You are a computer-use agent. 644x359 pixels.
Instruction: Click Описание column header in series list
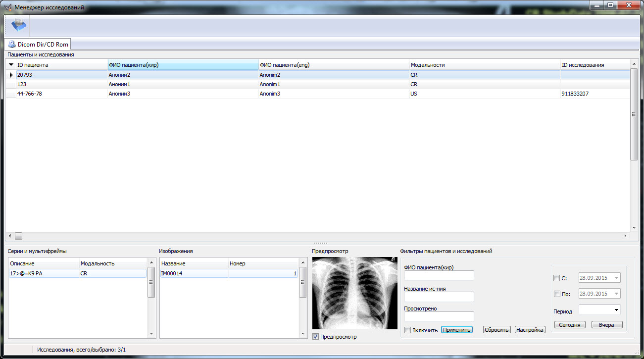coord(44,263)
